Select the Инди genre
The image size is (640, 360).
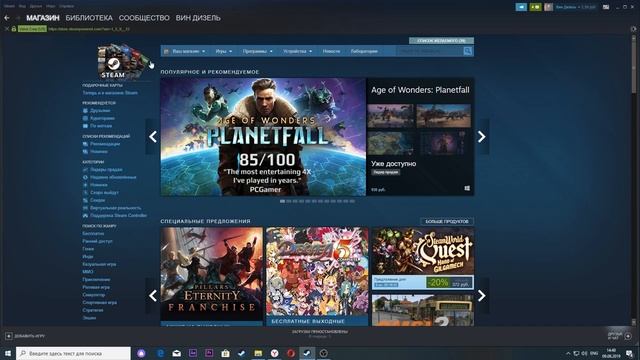coord(88,256)
